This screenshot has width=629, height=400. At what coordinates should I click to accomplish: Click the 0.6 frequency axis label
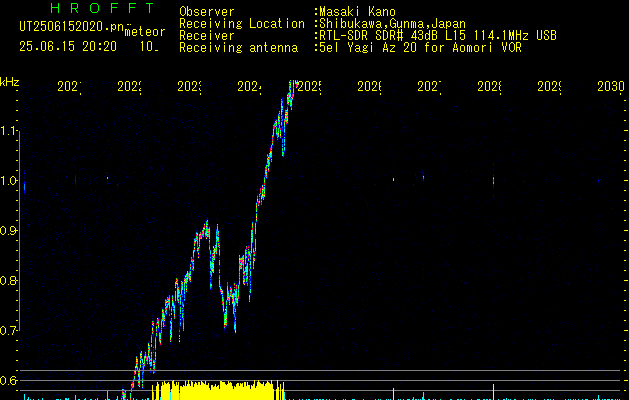coord(8,380)
